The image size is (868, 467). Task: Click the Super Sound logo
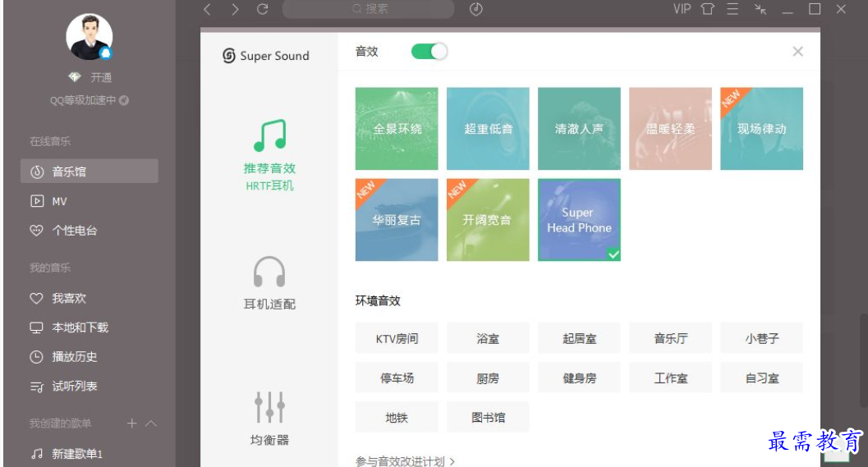(x=266, y=55)
